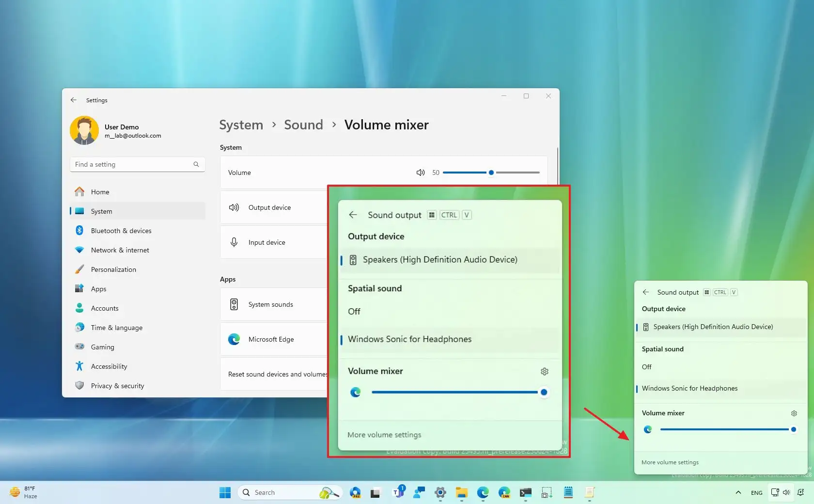The width and height of the screenshot is (814, 504).
Task: Click More volume settings in enlarged inset
Action: pos(384,435)
